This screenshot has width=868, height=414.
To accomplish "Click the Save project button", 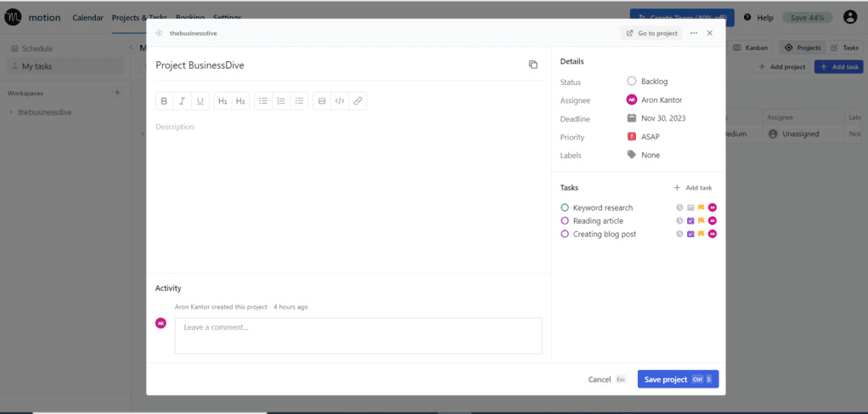I will click(678, 380).
